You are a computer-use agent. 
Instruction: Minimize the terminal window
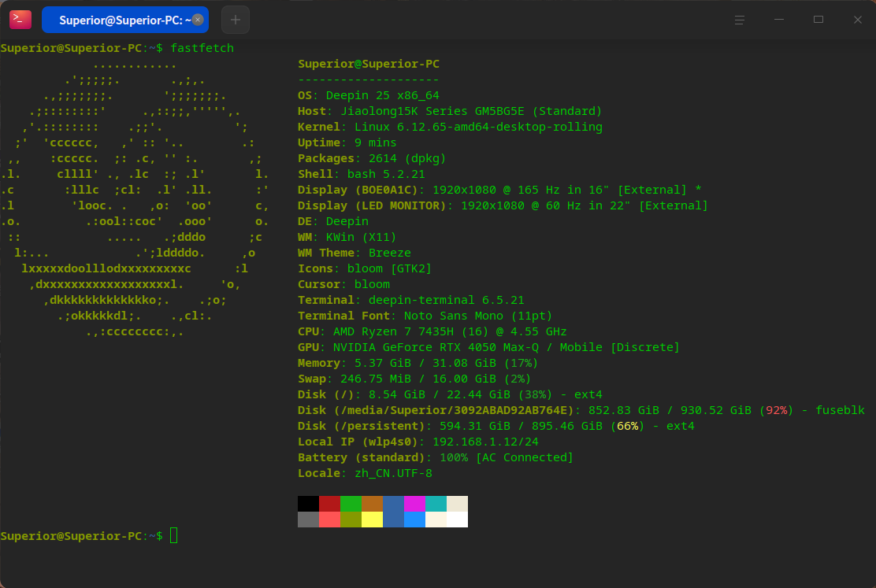(x=779, y=20)
